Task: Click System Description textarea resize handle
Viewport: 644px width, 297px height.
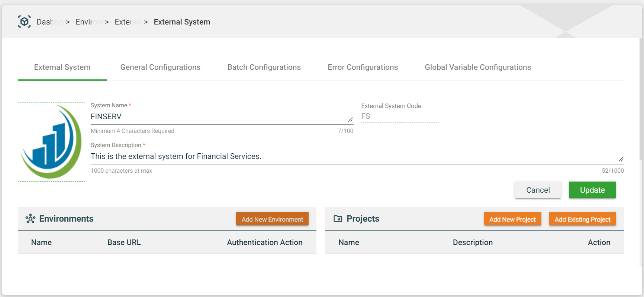Action: pyautogui.click(x=621, y=159)
